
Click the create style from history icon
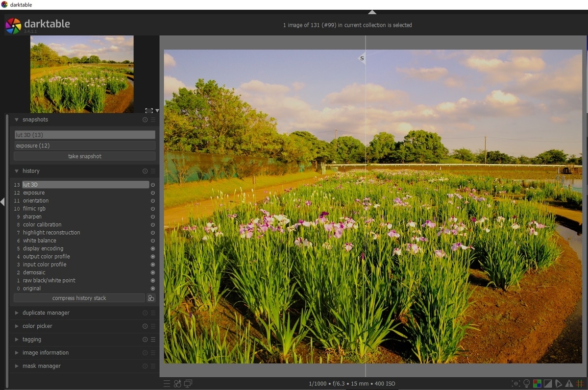pos(151,298)
